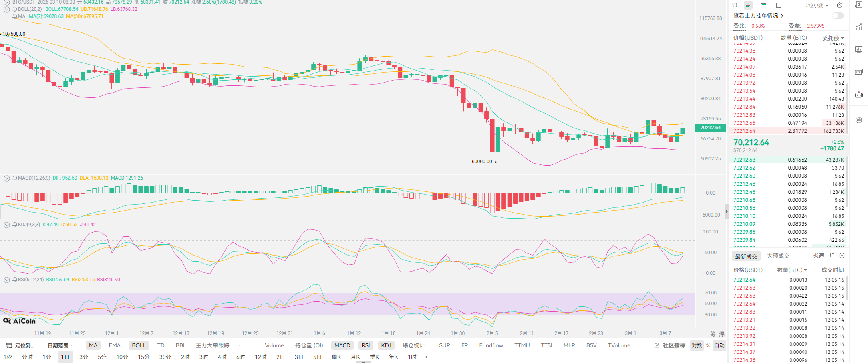Open 社区指标 community indicators
Screen dimensions: 868x363
coord(670,345)
